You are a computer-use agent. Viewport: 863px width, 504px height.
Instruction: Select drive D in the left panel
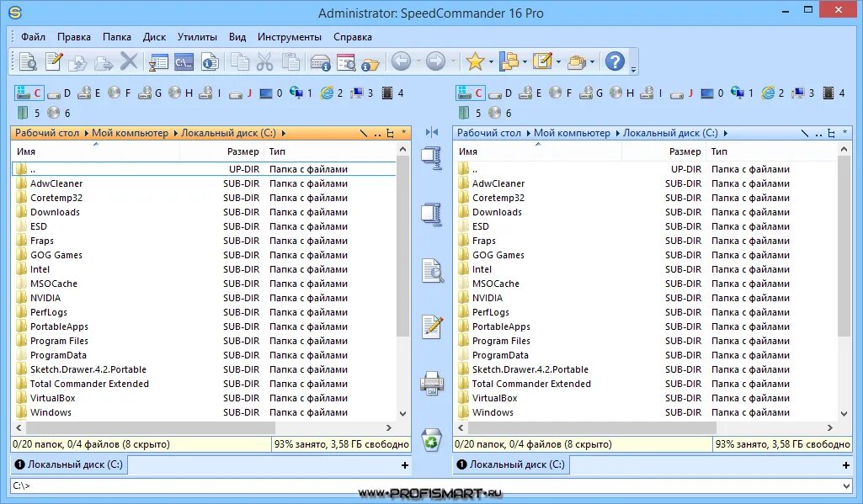pos(60,93)
